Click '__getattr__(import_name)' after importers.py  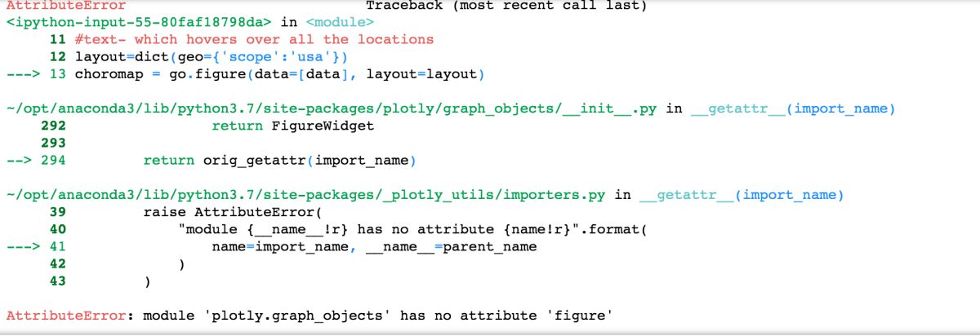pos(742,195)
